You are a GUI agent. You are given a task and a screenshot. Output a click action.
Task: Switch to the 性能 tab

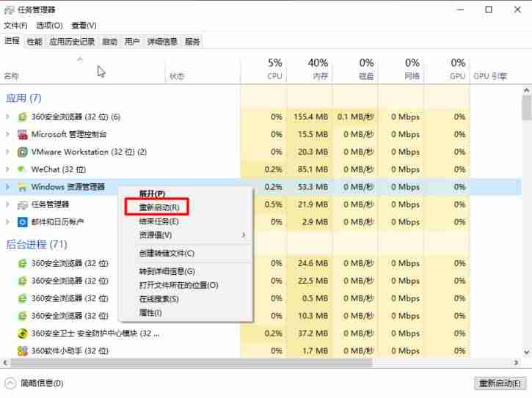34,42
